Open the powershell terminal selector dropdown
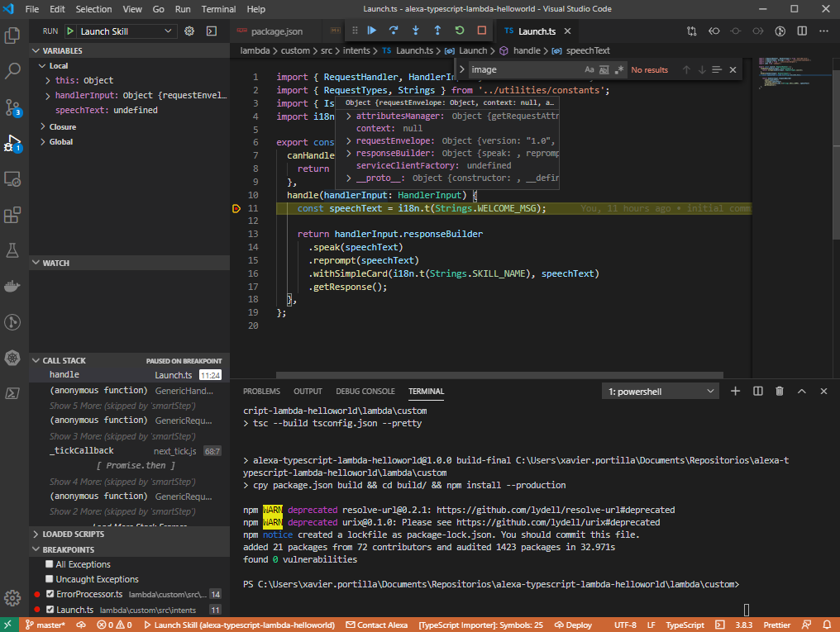Viewport: 840px width, 632px height. coord(660,391)
